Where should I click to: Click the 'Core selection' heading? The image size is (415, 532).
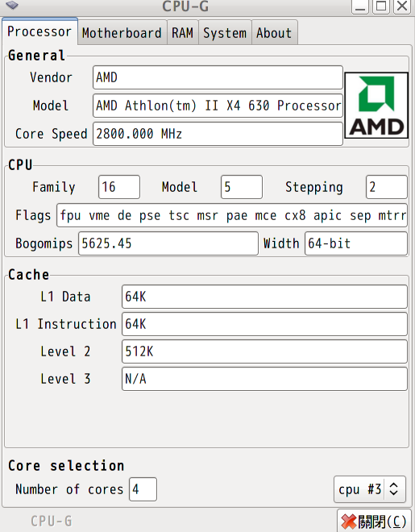[66, 466]
